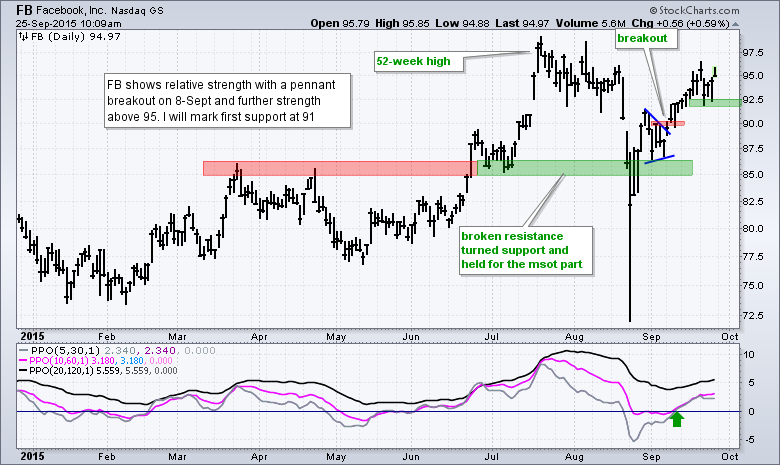Click the magenta PPO(10,60,1) legend entry
This screenshot has height=465, width=780.
(96, 361)
